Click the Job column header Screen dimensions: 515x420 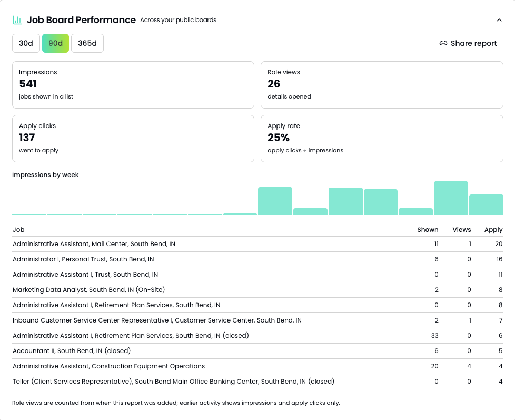tap(18, 230)
